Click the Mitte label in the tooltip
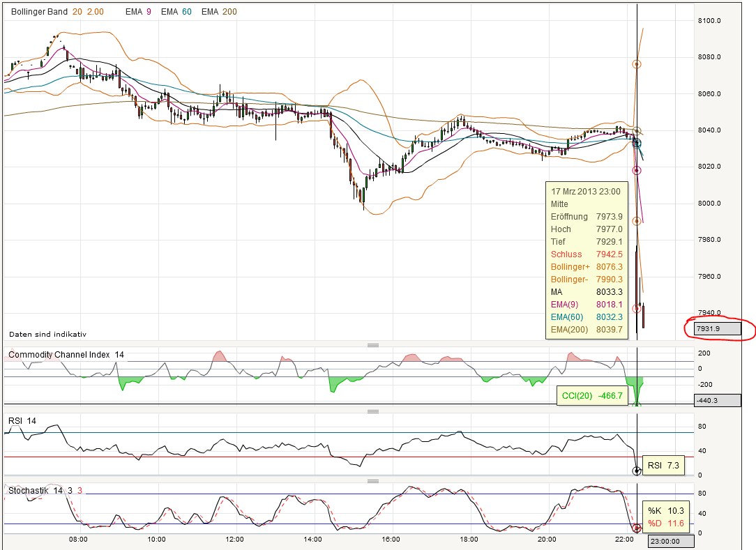 pyautogui.click(x=559, y=204)
